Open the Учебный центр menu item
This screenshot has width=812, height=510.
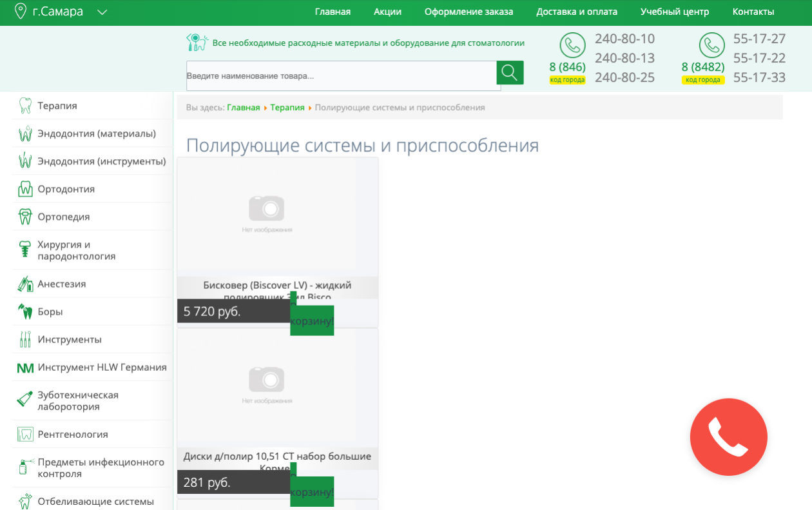pos(674,12)
